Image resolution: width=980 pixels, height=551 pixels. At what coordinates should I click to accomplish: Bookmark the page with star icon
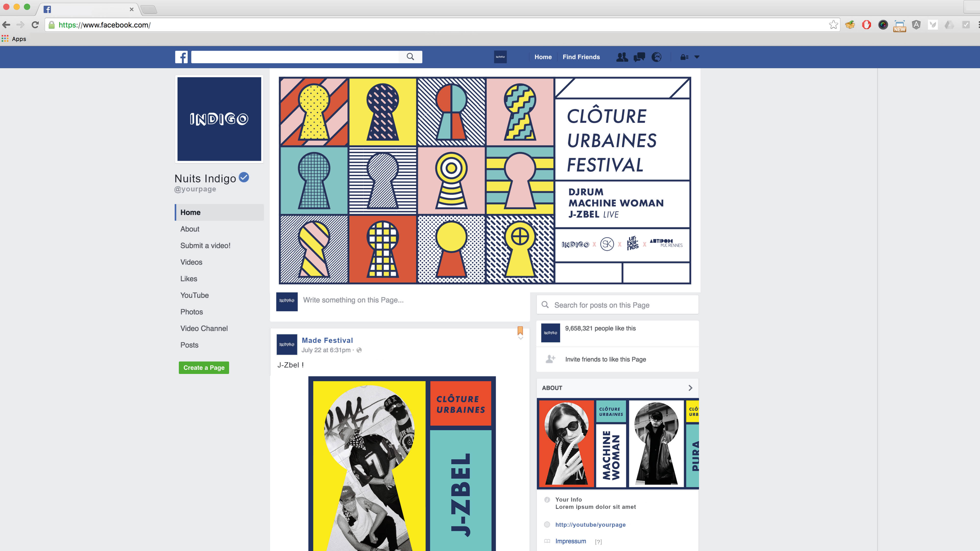(833, 25)
